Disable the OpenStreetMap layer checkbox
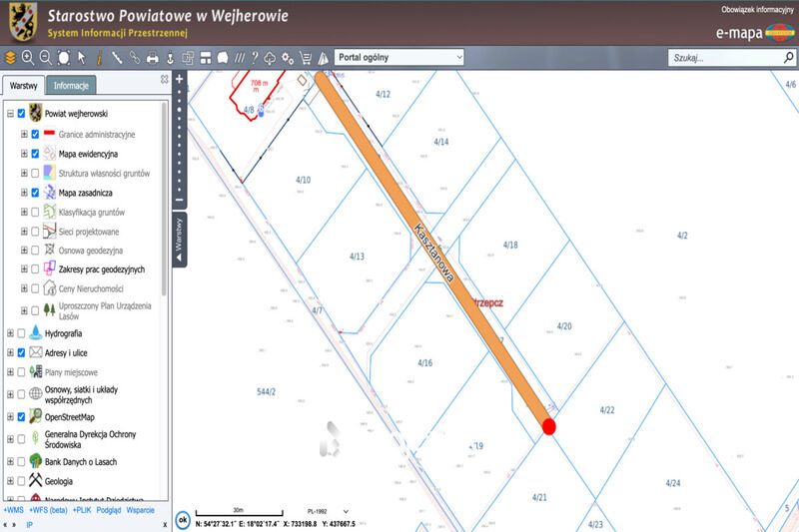Viewport: 799px width, 532px height. pos(21,417)
